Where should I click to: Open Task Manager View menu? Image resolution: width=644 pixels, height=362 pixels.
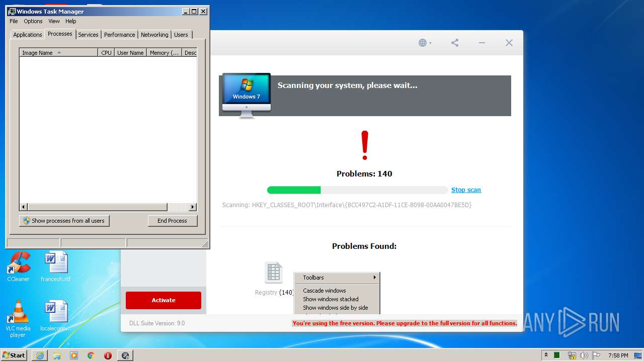click(54, 21)
